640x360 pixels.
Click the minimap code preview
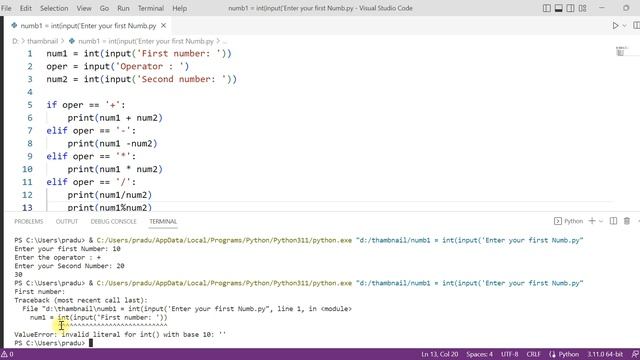point(621,51)
